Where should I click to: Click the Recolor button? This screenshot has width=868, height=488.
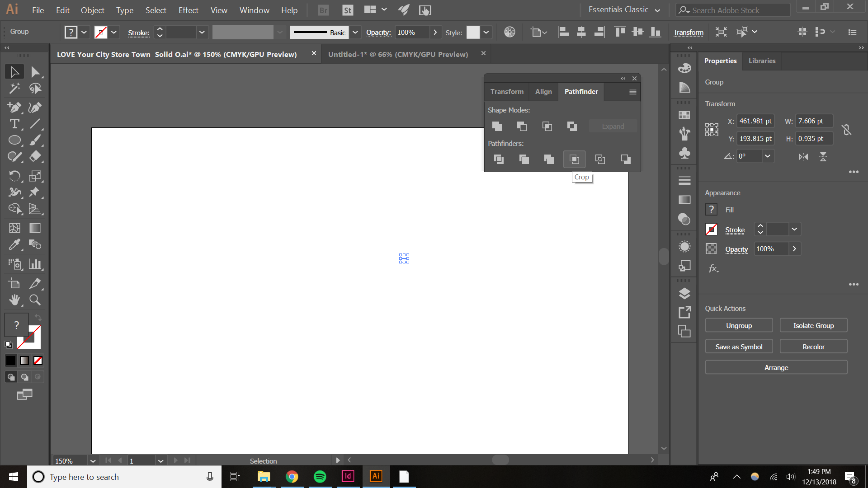coord(813,346)
